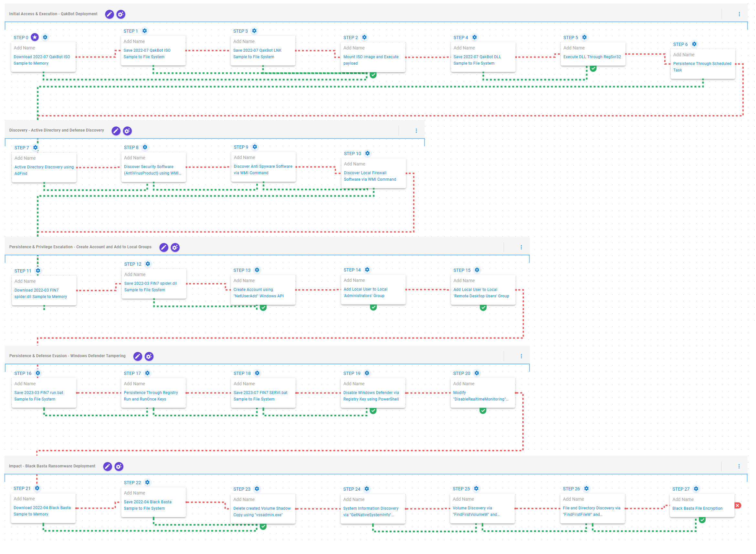756x554 pixels.
Task: Open the gear settings for STEP 19
Action: point(367,373)
